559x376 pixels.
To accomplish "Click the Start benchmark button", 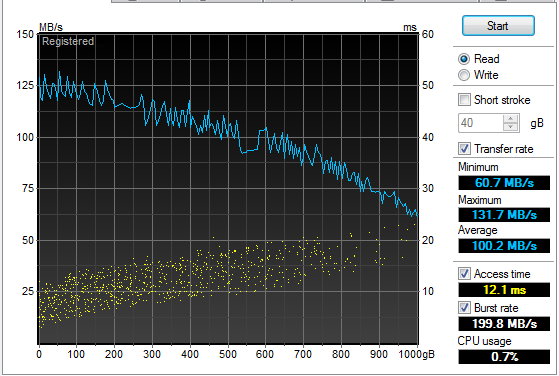I will tap(498, 26).
